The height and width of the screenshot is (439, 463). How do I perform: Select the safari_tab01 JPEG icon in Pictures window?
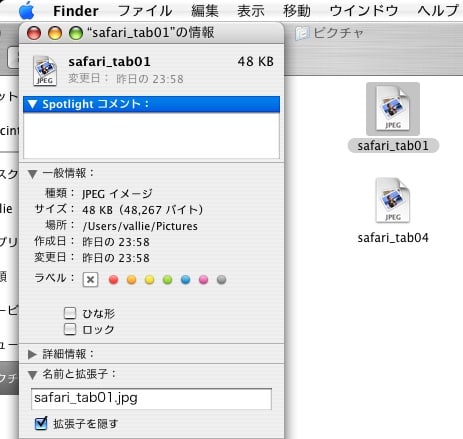(393, 108)
